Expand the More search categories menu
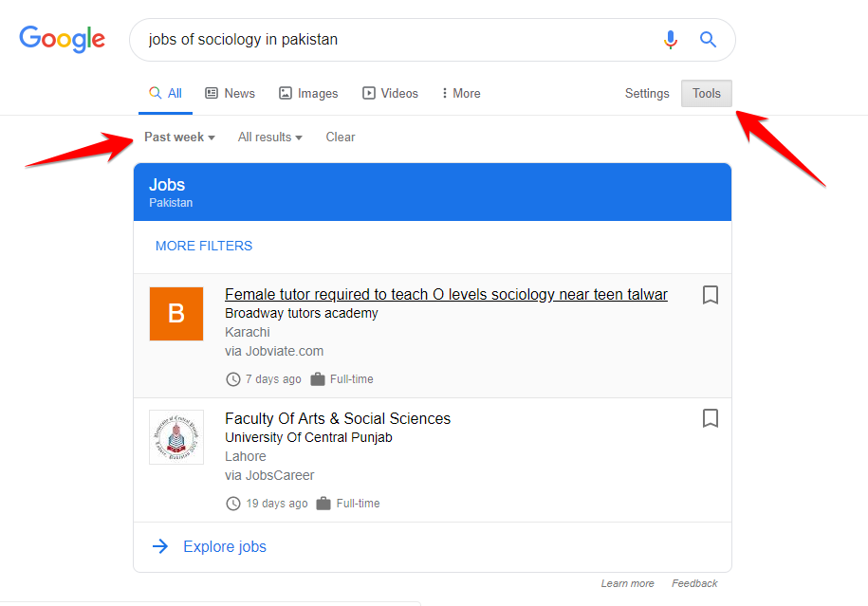The width and height of the screenshot is (868, 606). 461,94
